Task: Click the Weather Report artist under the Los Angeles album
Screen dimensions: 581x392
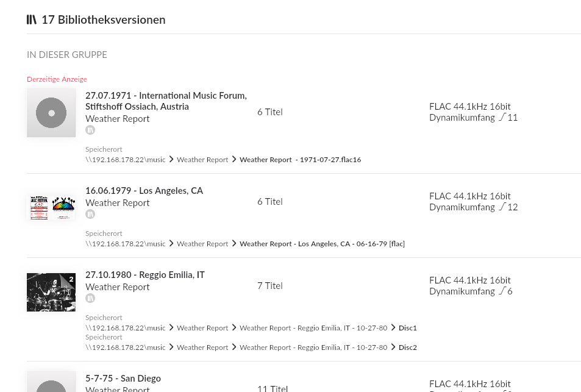Action: click(118, 203)
